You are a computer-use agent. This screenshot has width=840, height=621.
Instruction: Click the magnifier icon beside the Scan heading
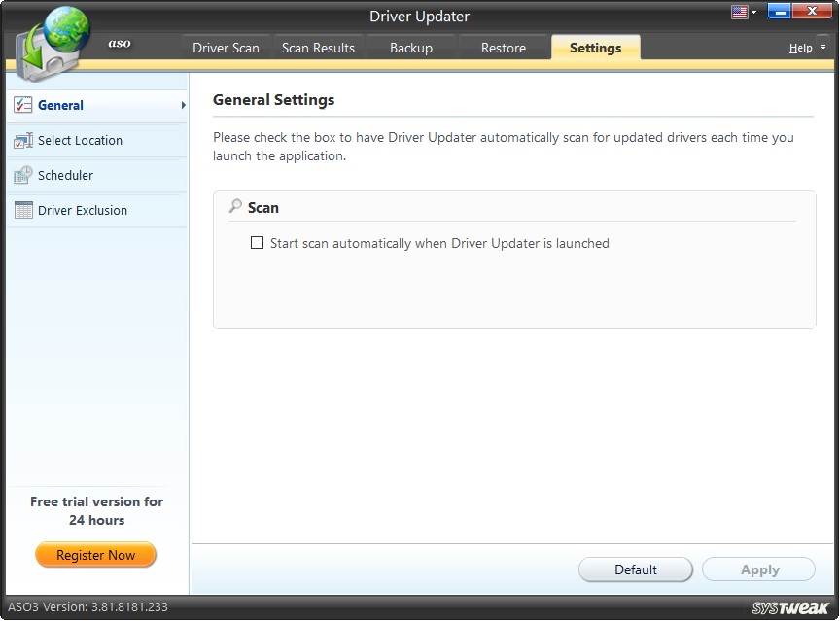pyautogui.click(x=233, y=206)
